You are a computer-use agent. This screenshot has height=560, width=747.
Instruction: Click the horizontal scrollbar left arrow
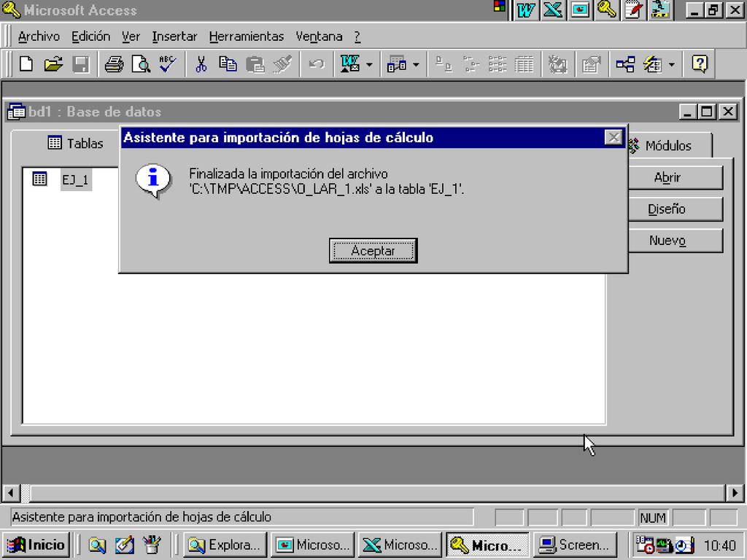pyautogui.click(x=12, y=493)
